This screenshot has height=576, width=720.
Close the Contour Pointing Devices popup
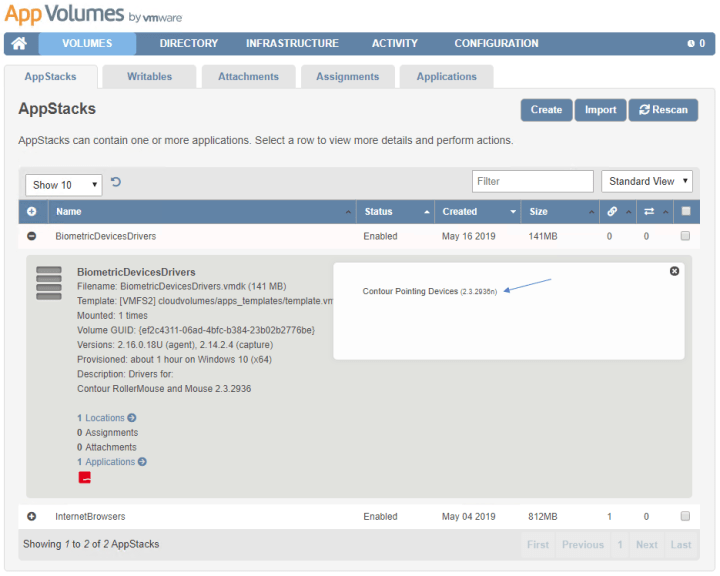click(x=674, y=271)
